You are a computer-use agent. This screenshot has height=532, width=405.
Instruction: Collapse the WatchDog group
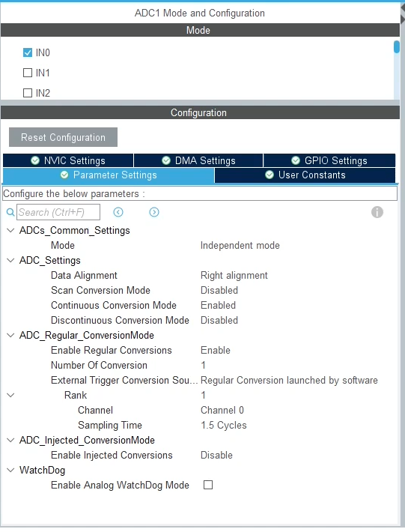click(x=10, y=470)
